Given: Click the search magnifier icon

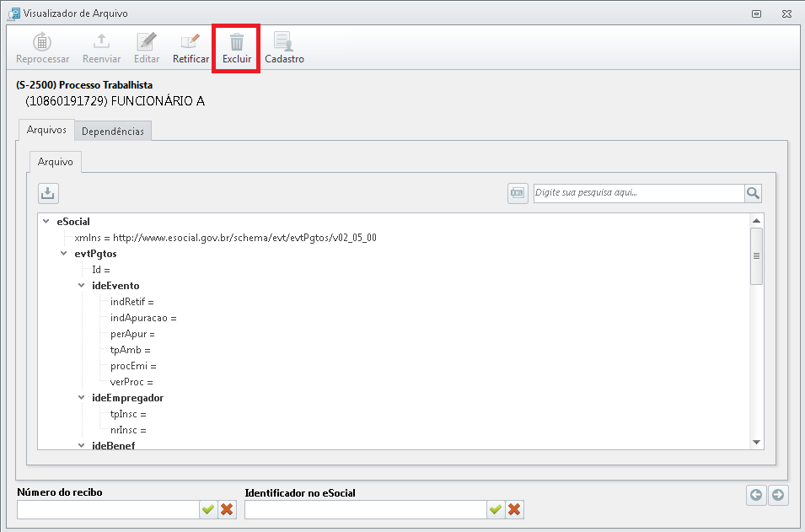Looking at the screenshot, I should click(753, 193).
